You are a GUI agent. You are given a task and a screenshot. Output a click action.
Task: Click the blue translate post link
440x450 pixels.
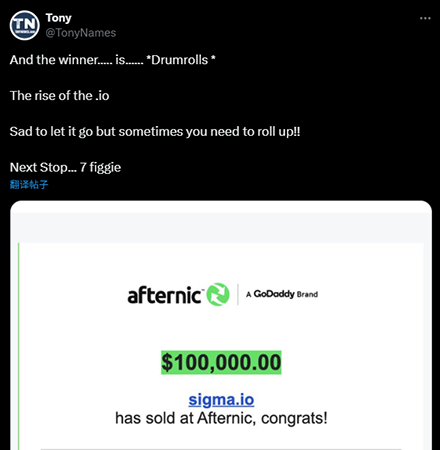point(29,184)
